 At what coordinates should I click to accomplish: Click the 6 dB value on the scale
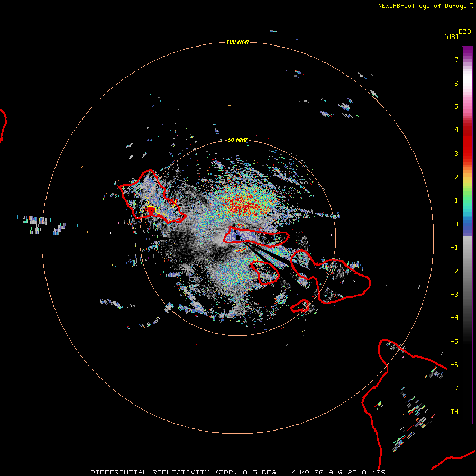456,83
